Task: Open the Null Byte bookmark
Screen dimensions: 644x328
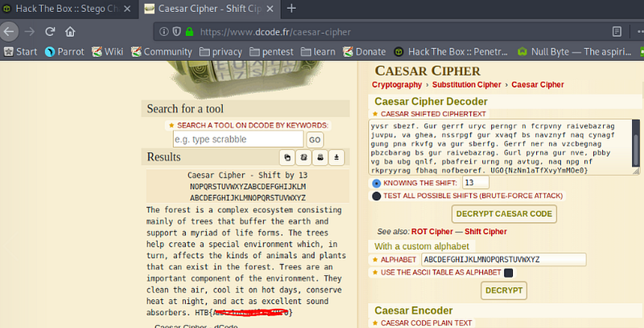Action: click(574, 51)
